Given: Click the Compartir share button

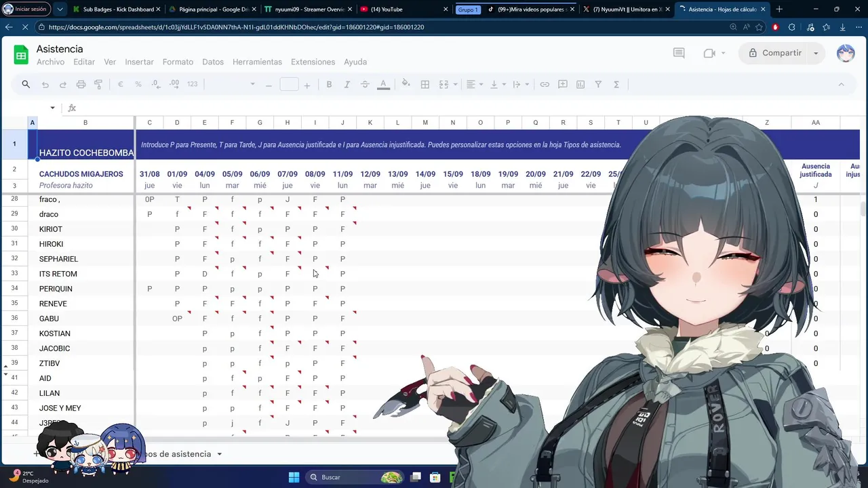Looking at the screenshot, I should [x=775, y=53].
